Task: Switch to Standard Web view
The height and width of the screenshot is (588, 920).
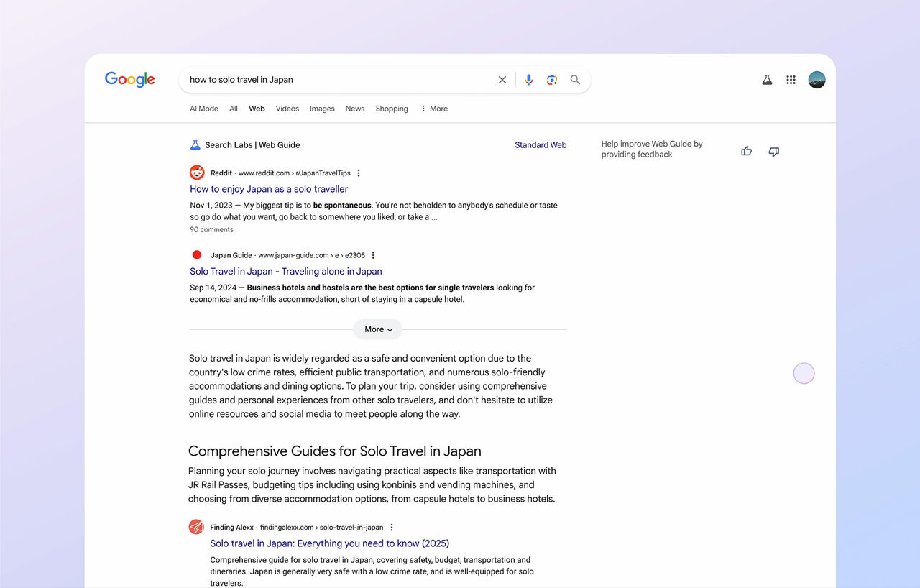Action: (540, 145)
